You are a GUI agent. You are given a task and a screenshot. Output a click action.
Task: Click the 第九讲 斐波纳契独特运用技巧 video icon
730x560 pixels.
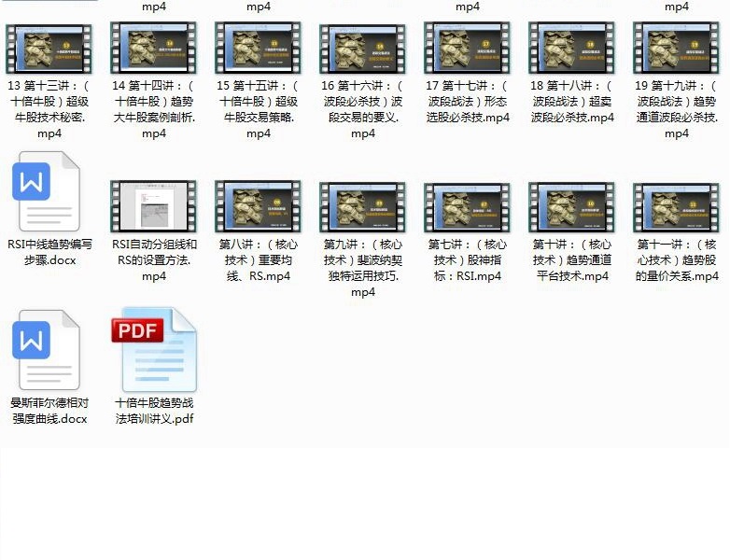tap(363, 207)
